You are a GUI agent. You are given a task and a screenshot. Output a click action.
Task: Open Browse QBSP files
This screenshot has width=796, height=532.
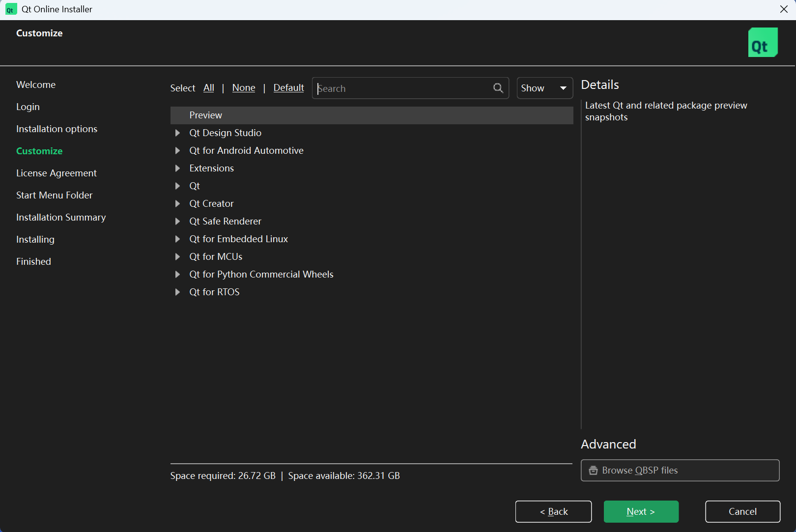[x=680, y=470]
